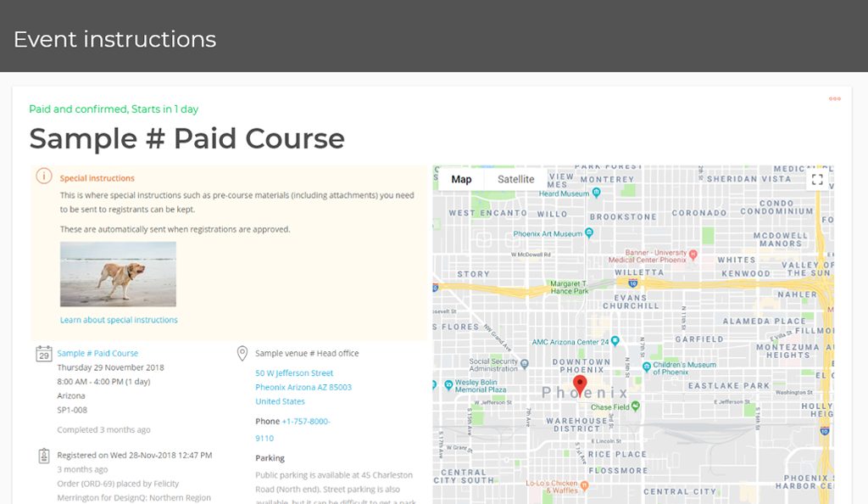The width and height of the screenshot is (868, 504).
Task: Open the dog on beach image thumbnail
Action: click(x=118, y=274)
